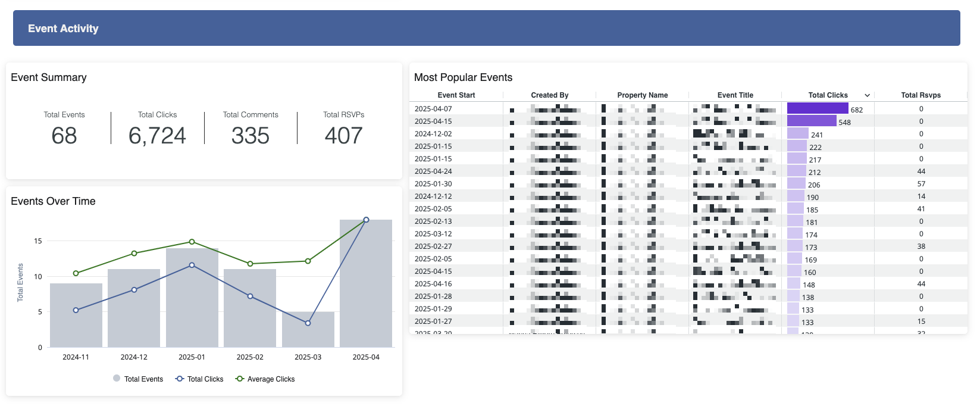Click the dark purple 682 clicks bar
This screenshot has width=980, height=406.
pos(817,108)
